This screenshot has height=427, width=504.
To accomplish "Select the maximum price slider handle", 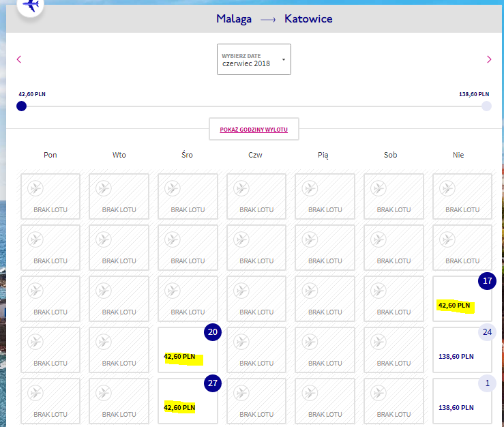I will pyautogui.click(x=486, y=106).
